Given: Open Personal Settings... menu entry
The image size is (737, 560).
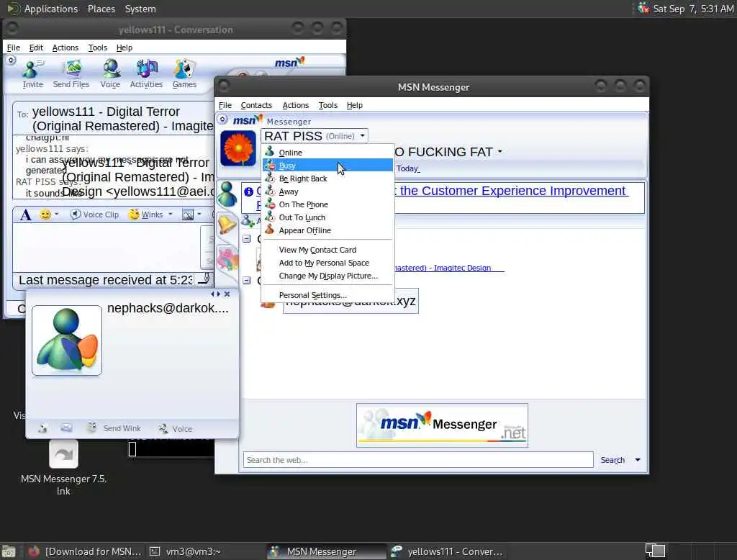Looking at the screenshot, I should tap(327, 295).
